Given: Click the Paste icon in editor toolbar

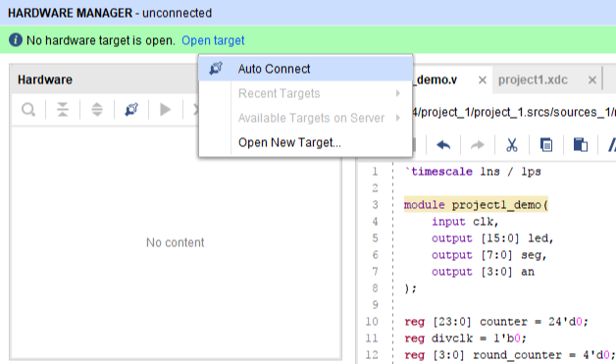Looking at the screenshot, I should click(581, 145).
